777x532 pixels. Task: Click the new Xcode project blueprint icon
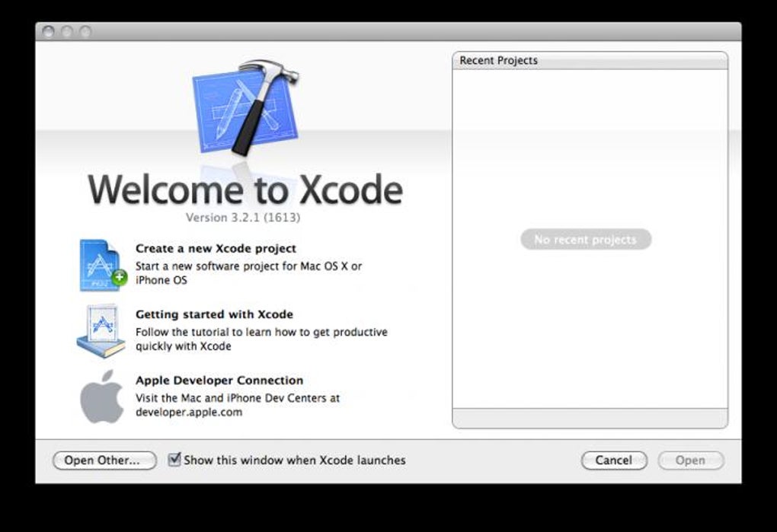click(x=103, y=266)
